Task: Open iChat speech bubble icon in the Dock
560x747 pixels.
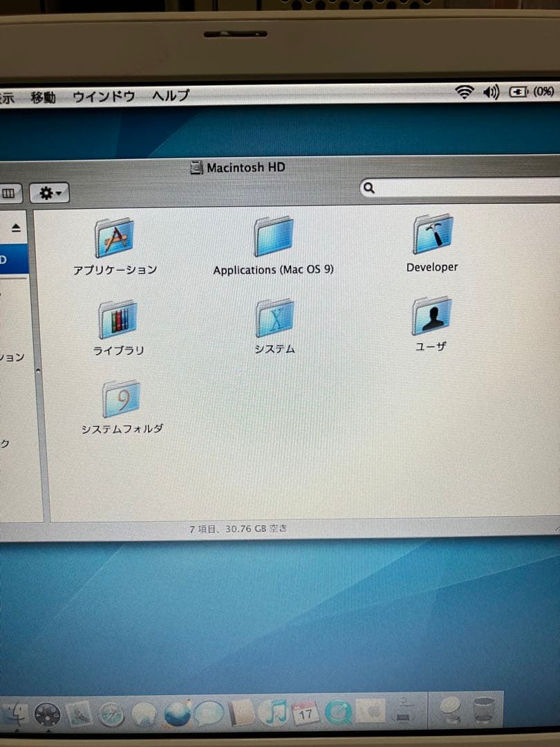Action: 209,714
